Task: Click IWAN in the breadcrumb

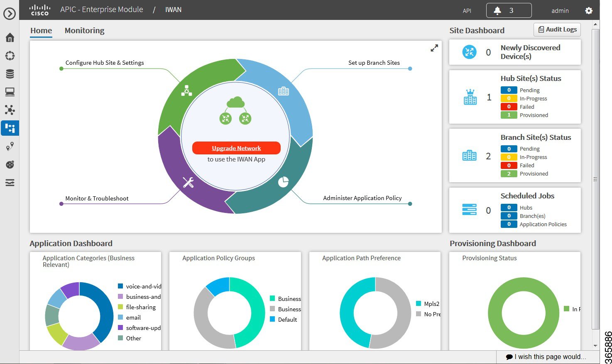Action: tap(173, 10)
